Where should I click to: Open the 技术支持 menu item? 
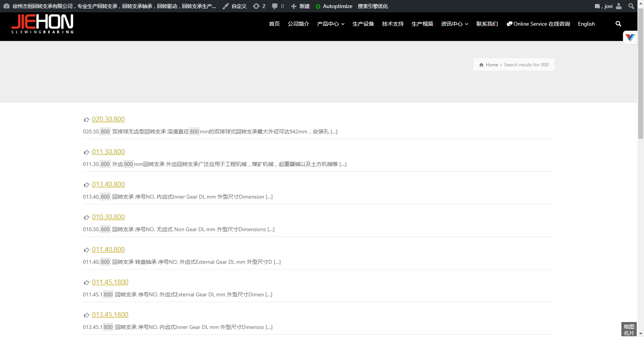tap(393, 24)
